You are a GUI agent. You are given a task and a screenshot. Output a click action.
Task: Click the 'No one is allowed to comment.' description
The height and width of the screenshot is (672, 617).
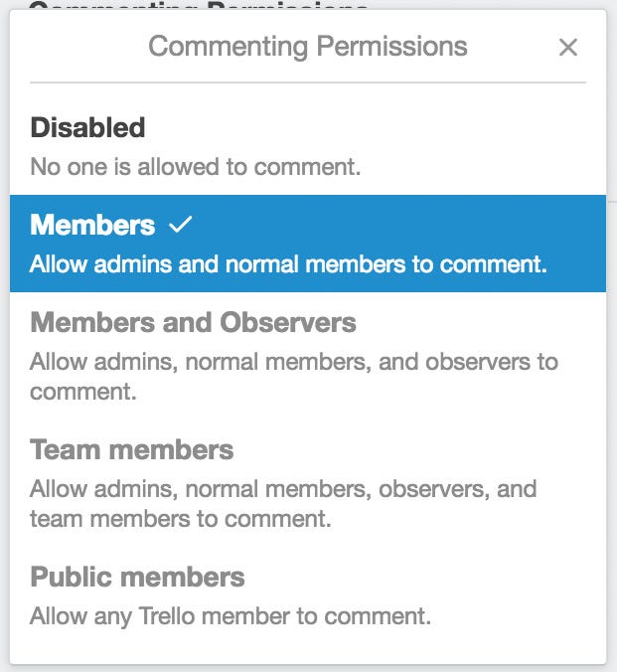(x=195, y=166)
